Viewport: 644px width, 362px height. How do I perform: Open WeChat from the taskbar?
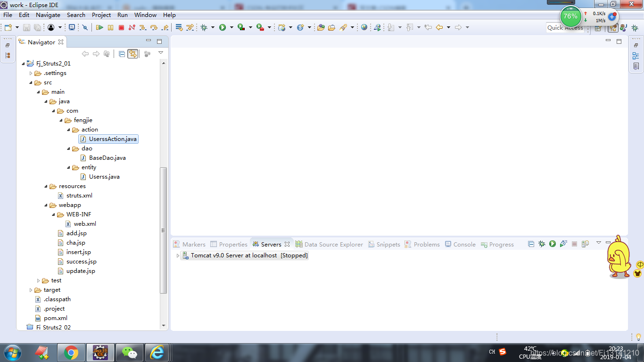coord(129,353)
